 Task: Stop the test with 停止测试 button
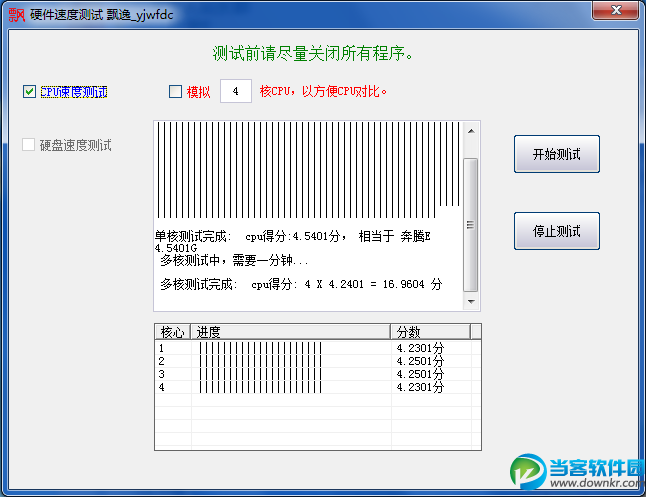click(557, 231)
